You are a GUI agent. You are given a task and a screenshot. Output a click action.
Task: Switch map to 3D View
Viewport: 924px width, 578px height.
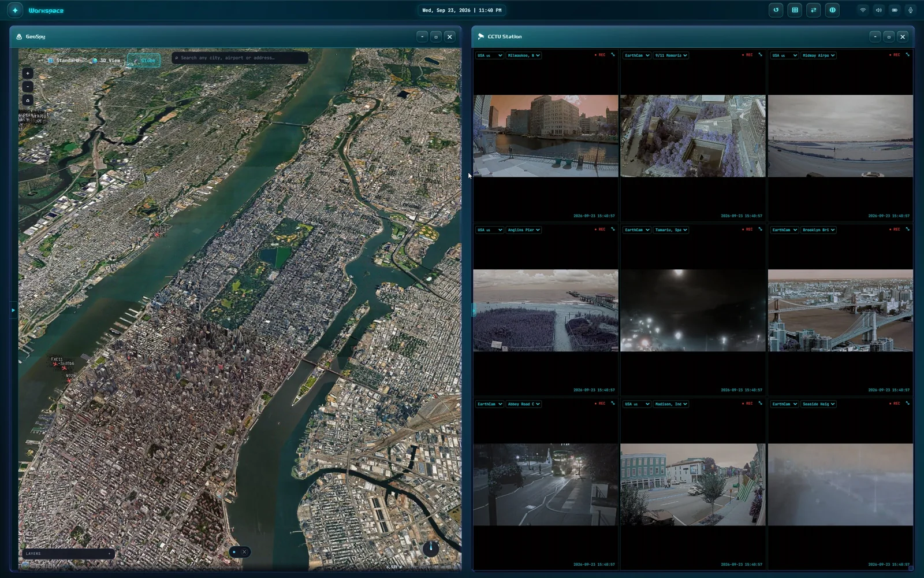(x=107, y=60)
